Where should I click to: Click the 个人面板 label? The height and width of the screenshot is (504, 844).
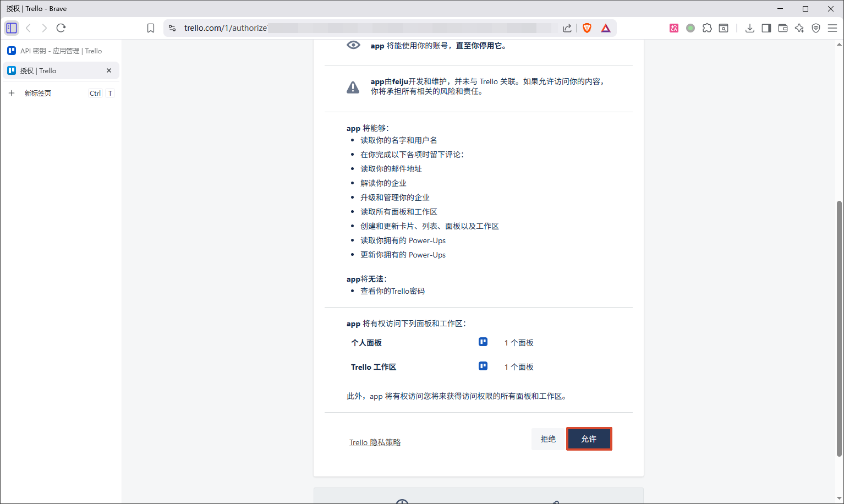click(366, 343)
